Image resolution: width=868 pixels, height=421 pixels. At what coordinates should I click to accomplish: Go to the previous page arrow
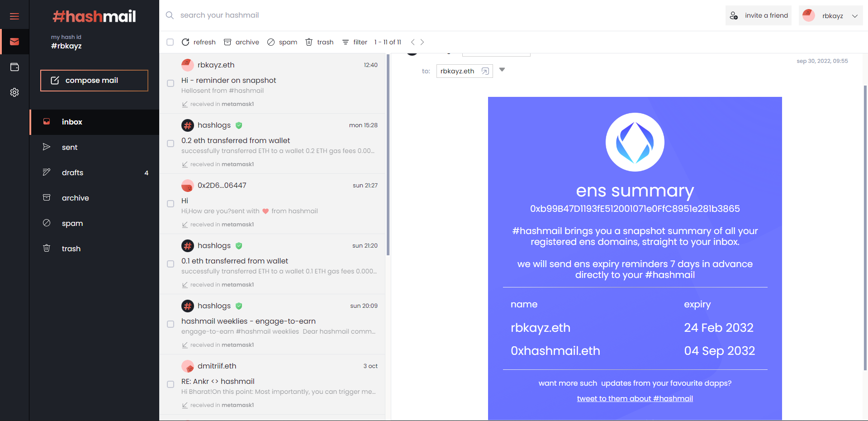[413, 42]
